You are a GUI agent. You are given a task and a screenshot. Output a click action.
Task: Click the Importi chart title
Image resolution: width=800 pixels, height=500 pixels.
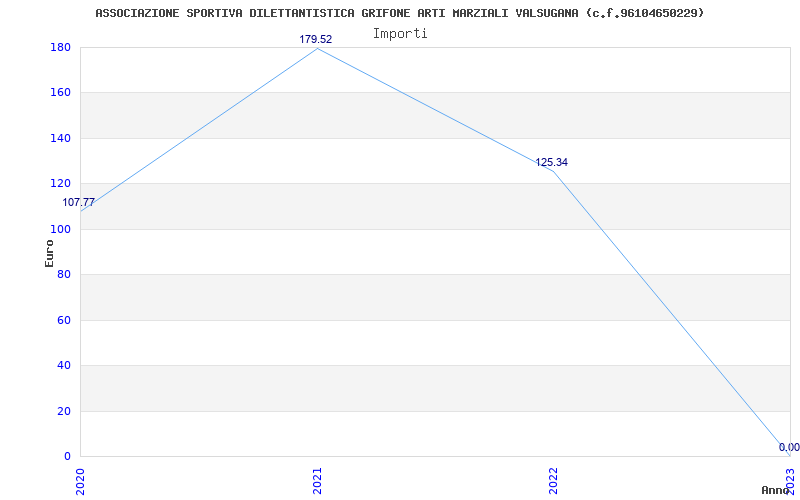[400, 34]
